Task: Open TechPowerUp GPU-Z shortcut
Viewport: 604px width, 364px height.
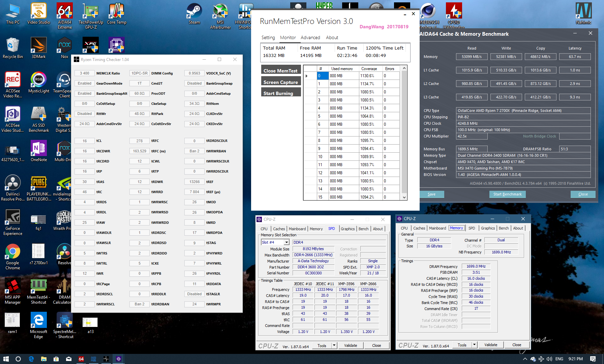Action: pos(91,16)
